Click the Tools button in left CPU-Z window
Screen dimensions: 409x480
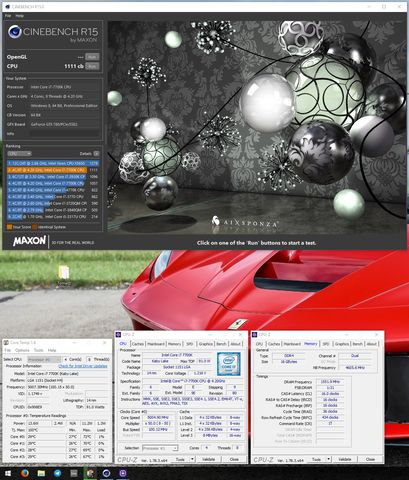tap(180, 459)
